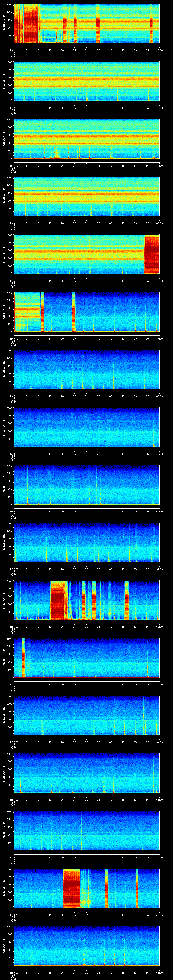The width and height of the screenshot is (173, 980).
Task: Select the spectrogram plot beginning at 1:47:00
Action: [x=86, y=369]
